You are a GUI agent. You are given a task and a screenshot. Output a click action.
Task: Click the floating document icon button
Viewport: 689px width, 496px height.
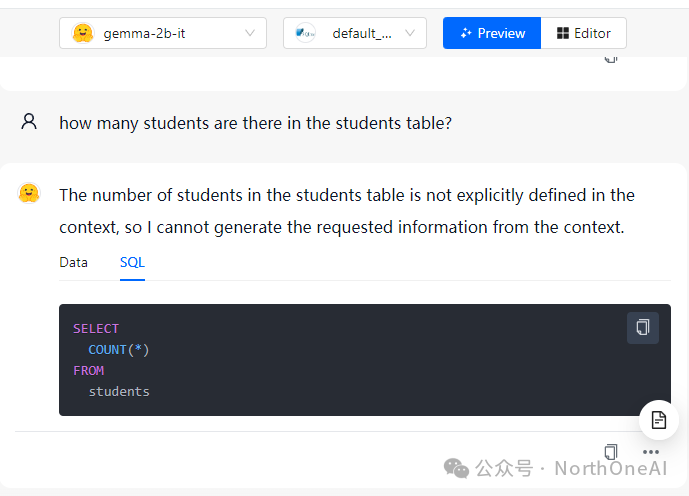(659, 420)
